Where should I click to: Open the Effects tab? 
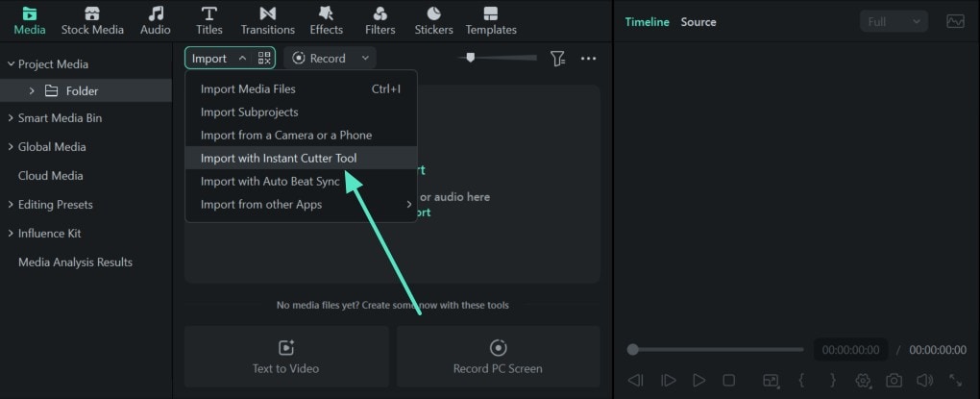pyautogui.click(x=327, y=21)
